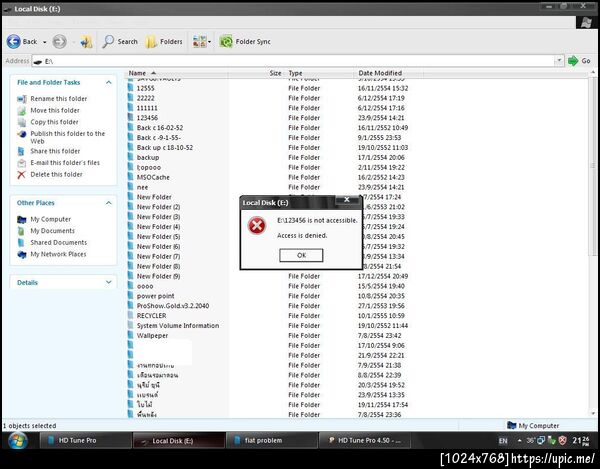Select the power point folder icon
This screenshot has width=600, height=469.
(x=130, y=296)
